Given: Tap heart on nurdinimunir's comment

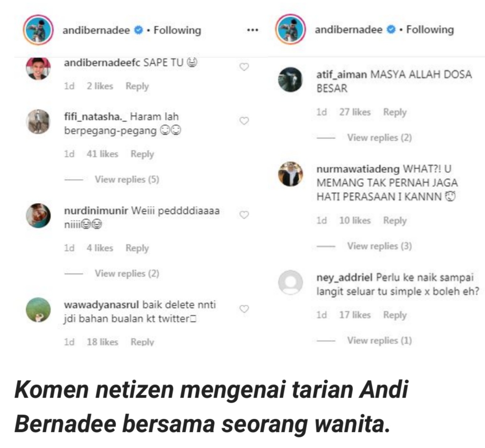Looking at the screenshot, I should click(x=244, y=215).
